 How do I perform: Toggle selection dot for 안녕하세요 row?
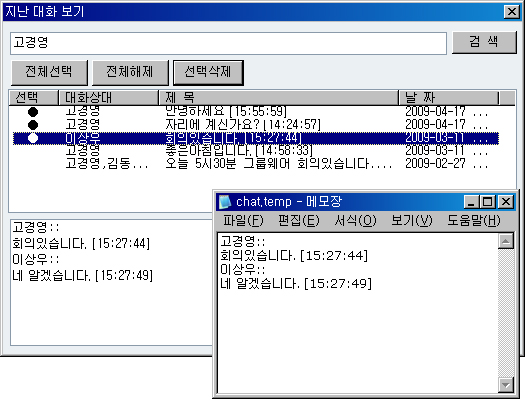point(33,111)
